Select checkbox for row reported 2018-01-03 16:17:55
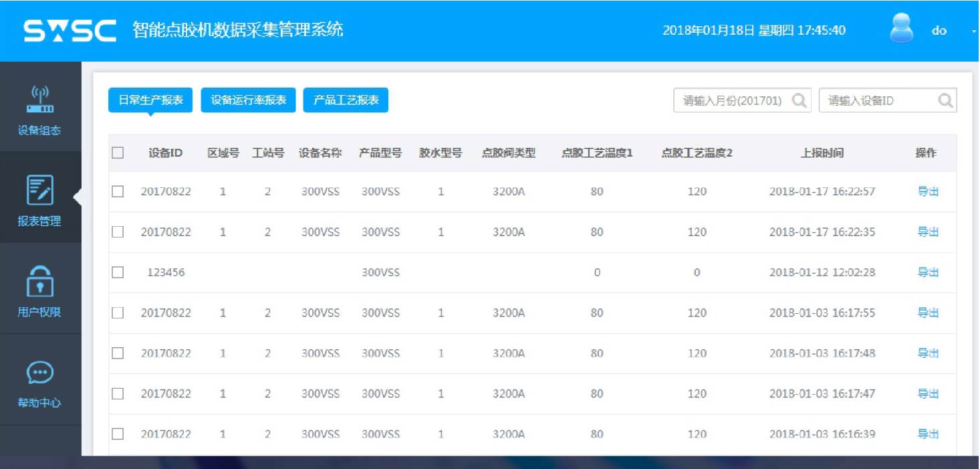 [x=118, y=312]
